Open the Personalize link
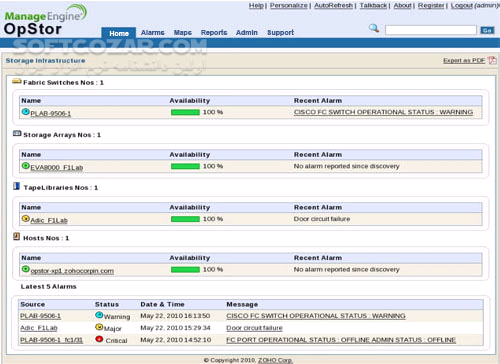The image size is (500, 364). click(289, 6)
